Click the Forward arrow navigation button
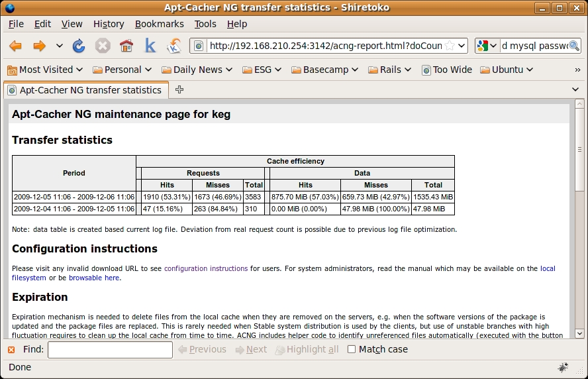The height and width of the screenshot is (379, 588). (40, 46)
